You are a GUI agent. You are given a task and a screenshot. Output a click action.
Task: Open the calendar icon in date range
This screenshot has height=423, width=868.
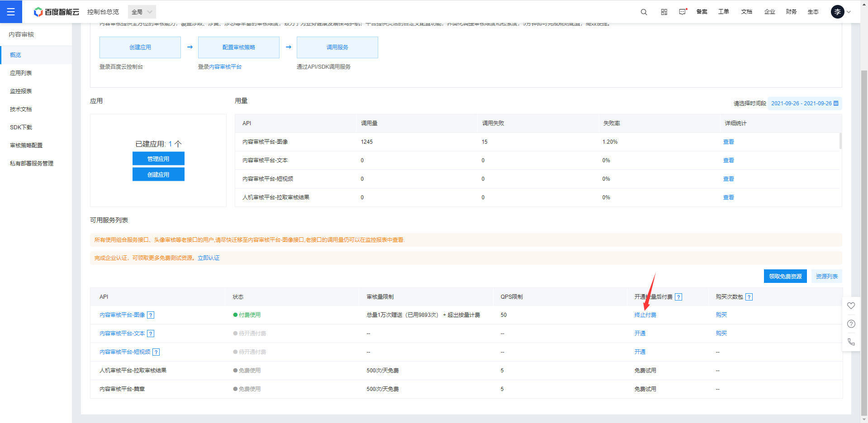(x=836, y=103)
